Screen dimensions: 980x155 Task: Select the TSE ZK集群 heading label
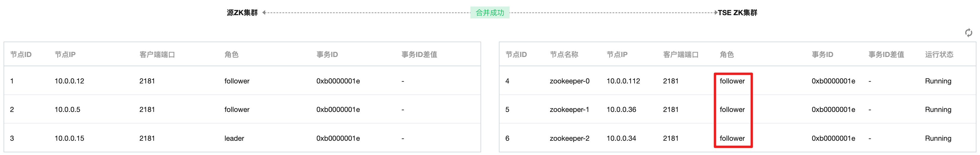(737, 12)
